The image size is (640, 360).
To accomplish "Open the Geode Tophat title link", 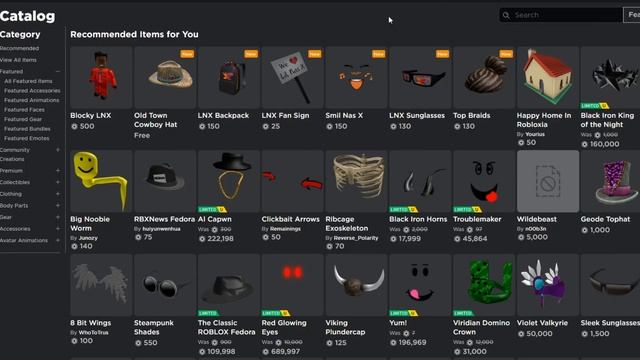I will click(605, 219).
